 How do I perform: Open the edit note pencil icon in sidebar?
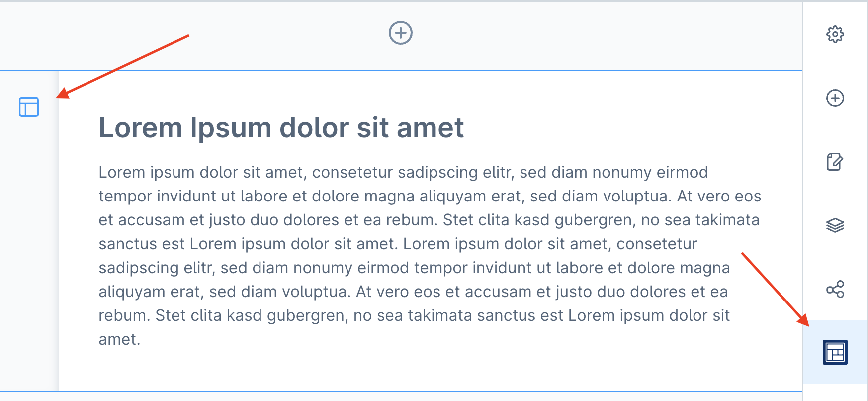(x=835, y=162)
